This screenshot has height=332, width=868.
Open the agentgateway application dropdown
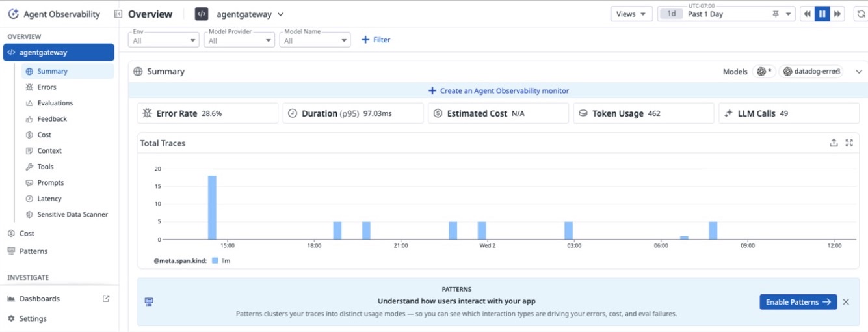pos(250,14)
